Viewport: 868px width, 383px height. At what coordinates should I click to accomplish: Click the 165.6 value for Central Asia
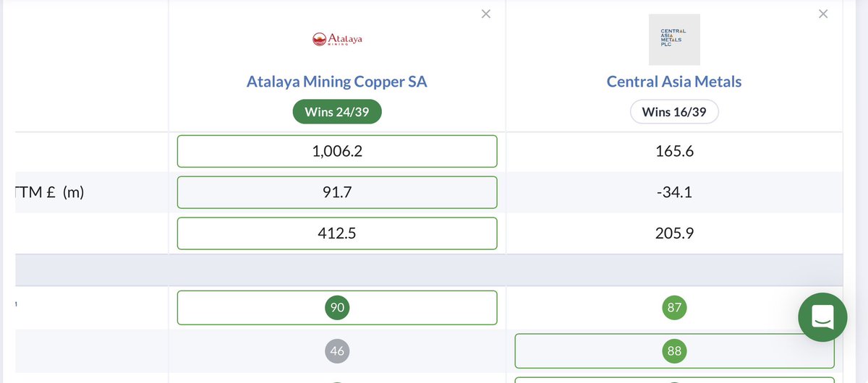(x=674, y=151)
